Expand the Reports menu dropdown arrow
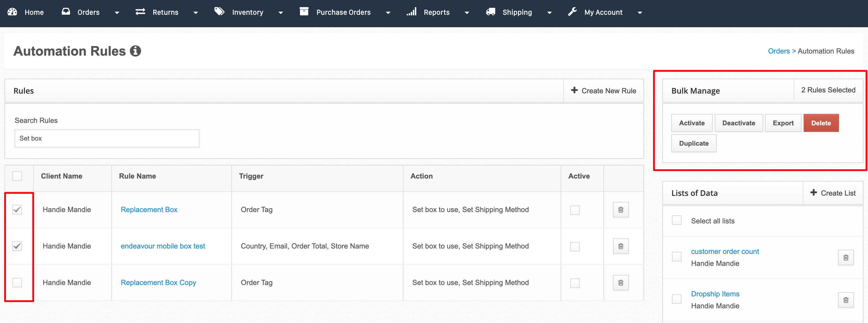This screenshot has height=323, width=868. pos(467,13)
